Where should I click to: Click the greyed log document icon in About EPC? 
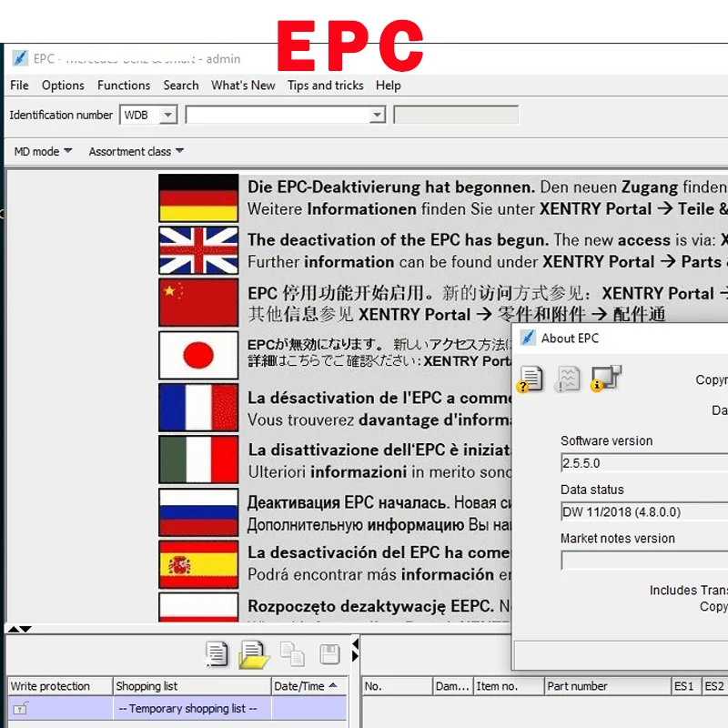(567, 379)
